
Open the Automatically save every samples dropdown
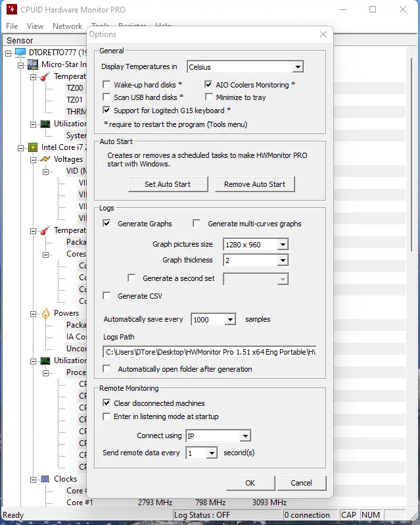tap(230, 320)
